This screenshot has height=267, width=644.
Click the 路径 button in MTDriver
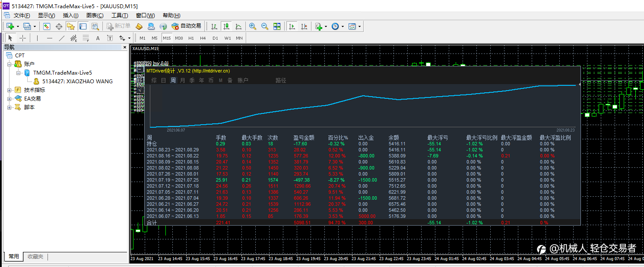pos(281,80)
